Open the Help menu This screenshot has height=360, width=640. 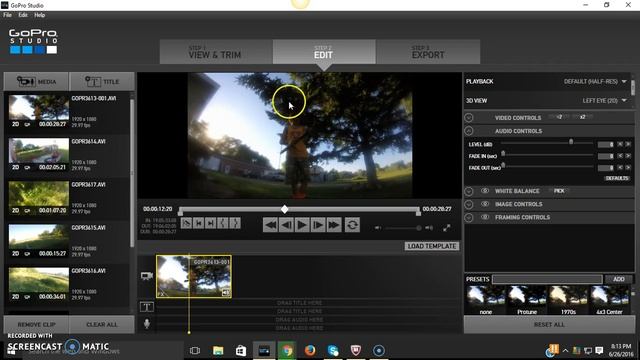click(40, 15)
